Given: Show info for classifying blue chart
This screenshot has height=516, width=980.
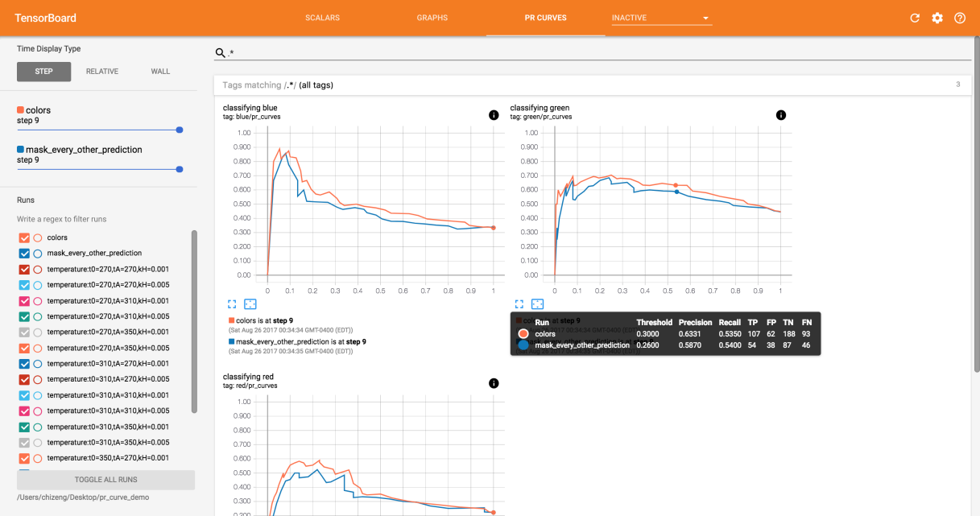Looking at the screenshot, I should (x=494, y=115).
